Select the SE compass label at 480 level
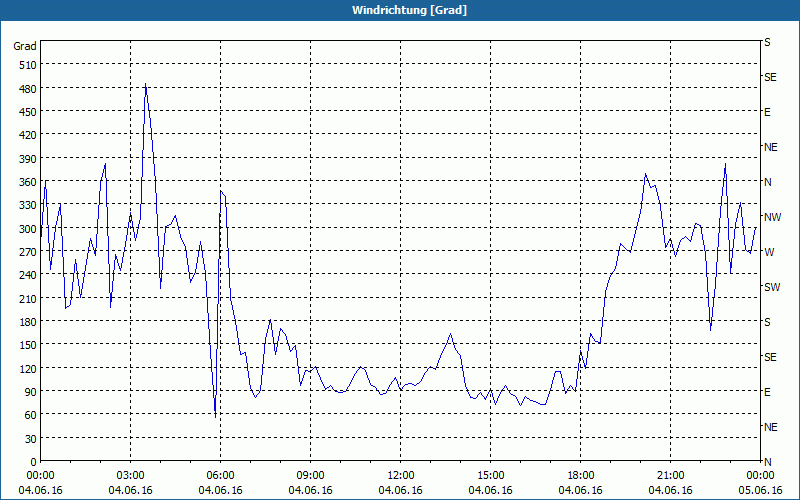This screenshot has height=500, width=800. pos(770,77)
